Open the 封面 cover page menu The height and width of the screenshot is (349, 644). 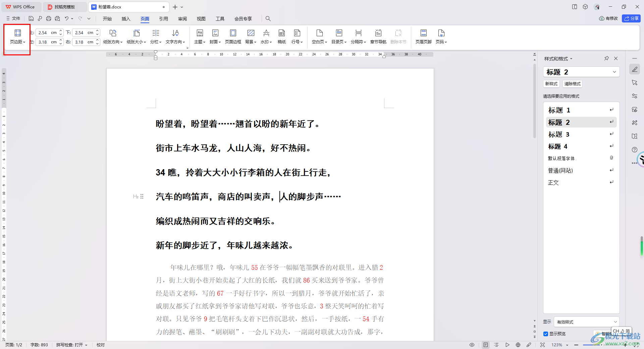(215, 37)
